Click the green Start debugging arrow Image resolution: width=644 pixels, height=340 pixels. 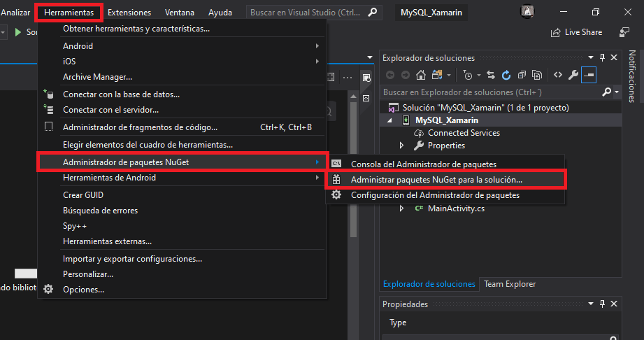[17, 31]
